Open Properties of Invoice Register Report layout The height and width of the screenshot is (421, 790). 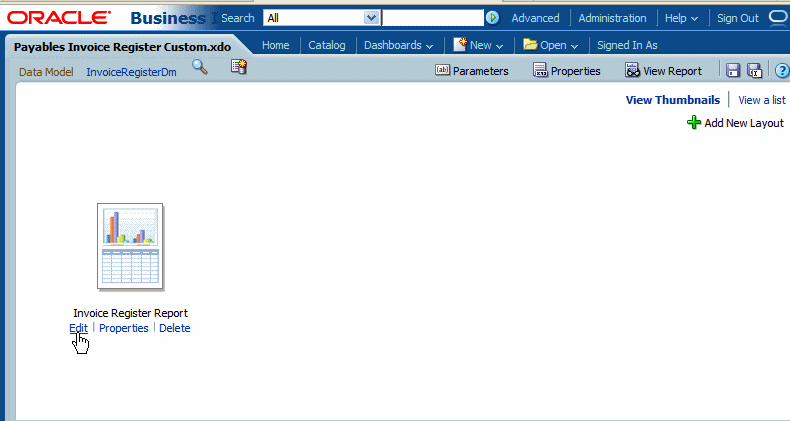pyautogui.click(x=124, y=328)
